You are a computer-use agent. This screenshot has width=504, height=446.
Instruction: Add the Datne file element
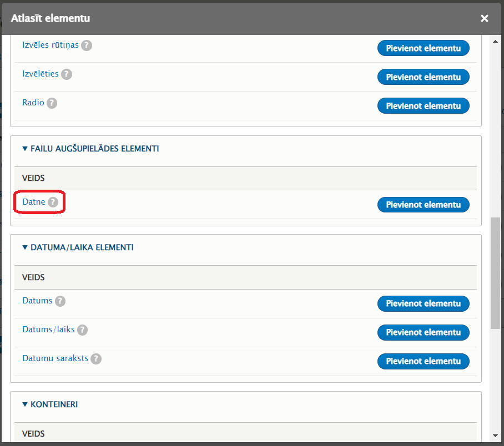424,205
